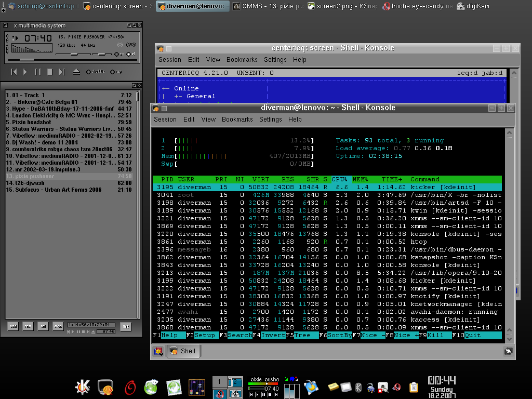Viewport: 532px width, 399px height.
Task: Select htop row for PID 3213 opera
Action: (x=327, y=273)
